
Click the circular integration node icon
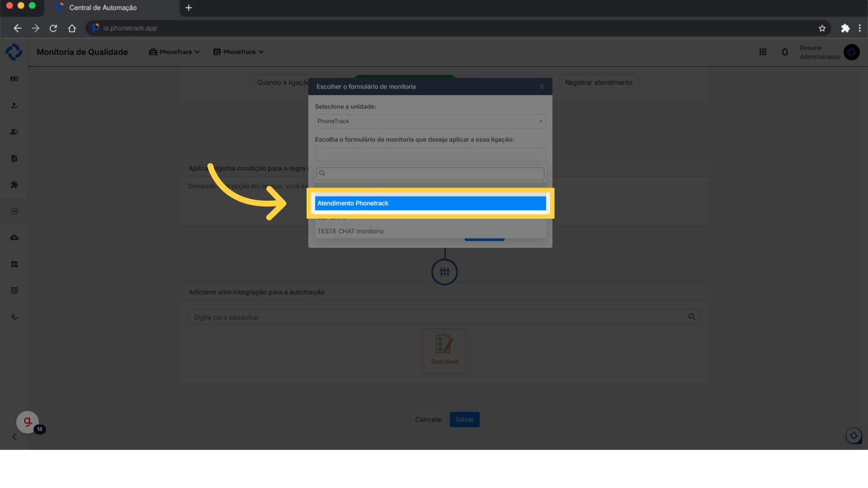point(444,272)
